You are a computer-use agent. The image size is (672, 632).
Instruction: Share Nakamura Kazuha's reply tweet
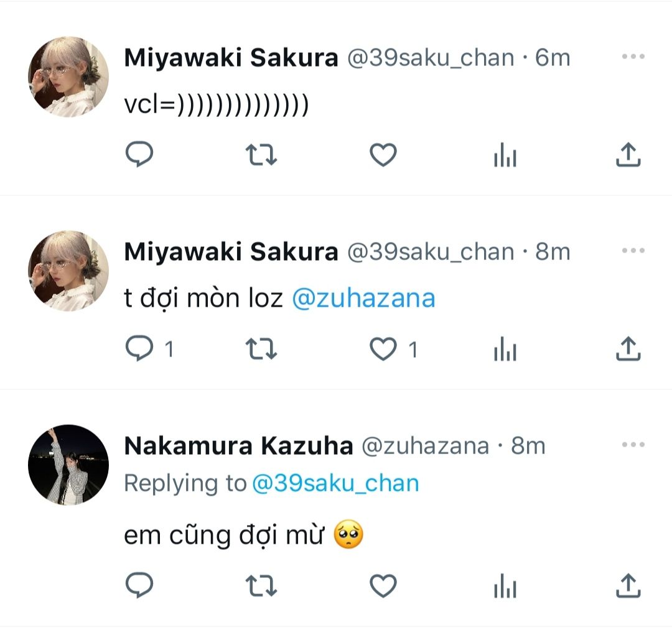628,585
